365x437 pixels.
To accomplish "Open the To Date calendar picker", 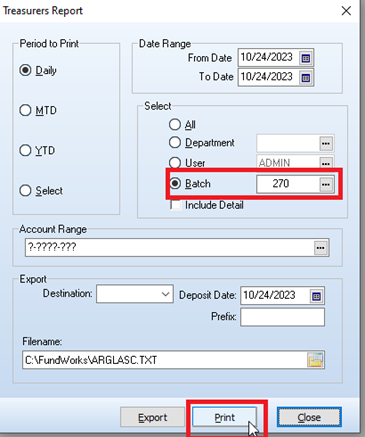I will (306, 78).
